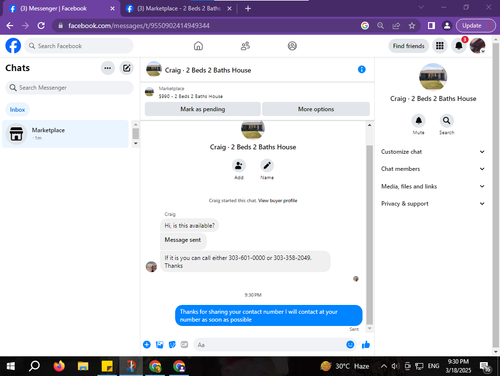Mute the conversation bell icon
Screen dimensions: 500x376
click(x=418, y=120)
